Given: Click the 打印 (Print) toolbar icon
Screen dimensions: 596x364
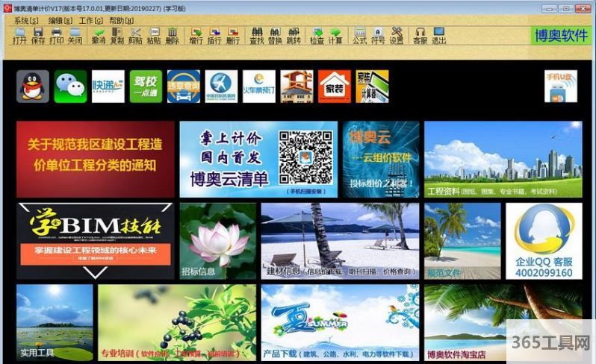Looking at the screenshot, I should tap(57, 36).
